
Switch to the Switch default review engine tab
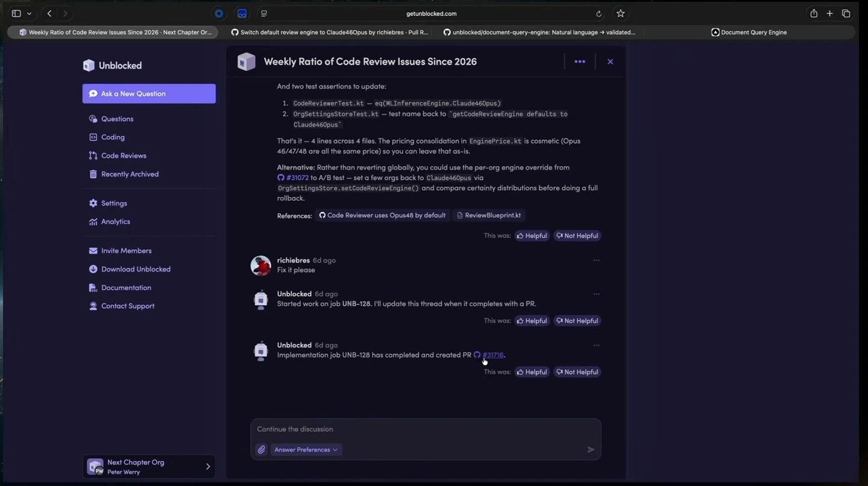coord(329,33)
